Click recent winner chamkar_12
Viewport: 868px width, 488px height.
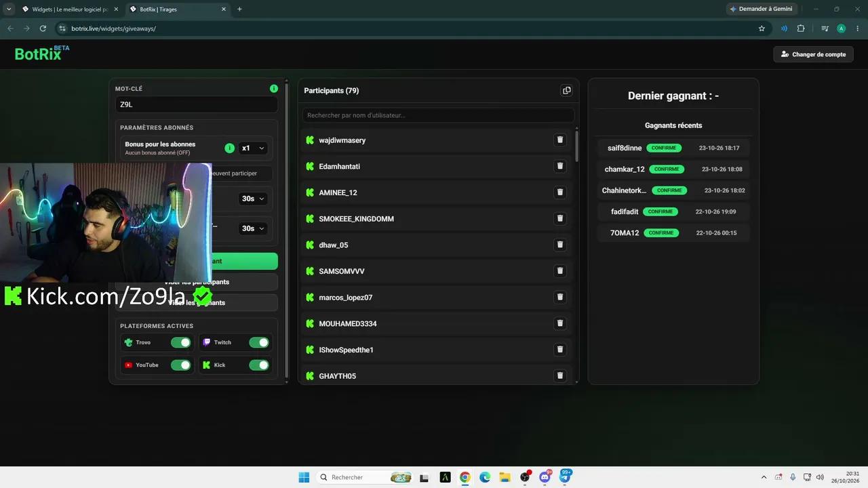[x=625, y=169]
